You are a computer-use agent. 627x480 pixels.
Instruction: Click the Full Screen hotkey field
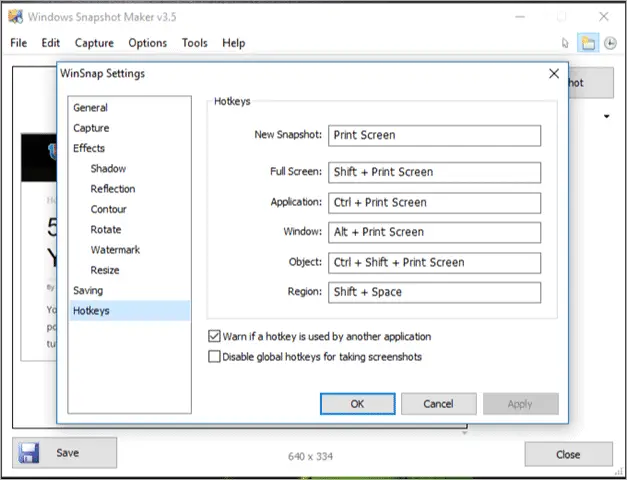(435, 172)
